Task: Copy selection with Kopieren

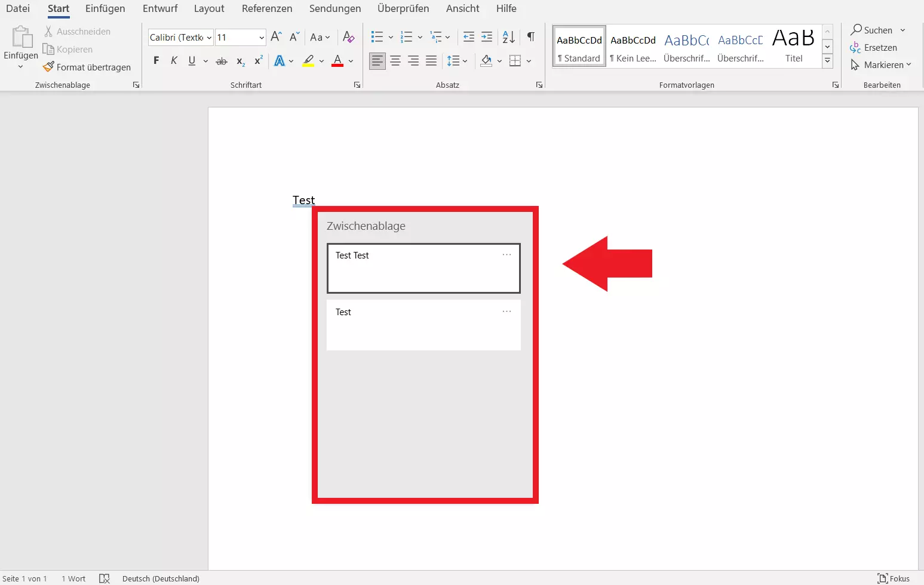Action: 67,50
